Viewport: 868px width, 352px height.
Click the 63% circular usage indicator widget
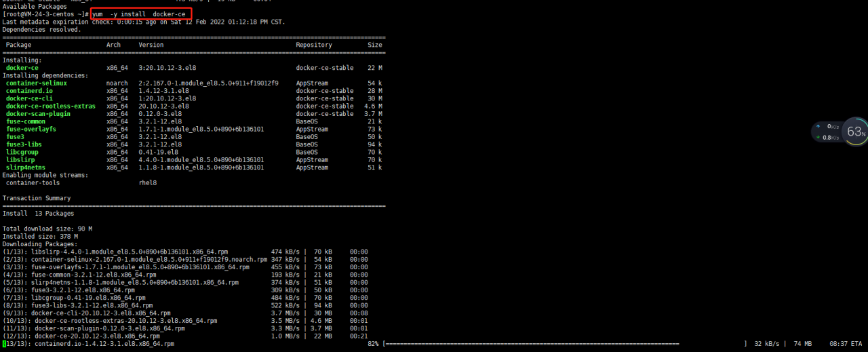tap(855, 132)
